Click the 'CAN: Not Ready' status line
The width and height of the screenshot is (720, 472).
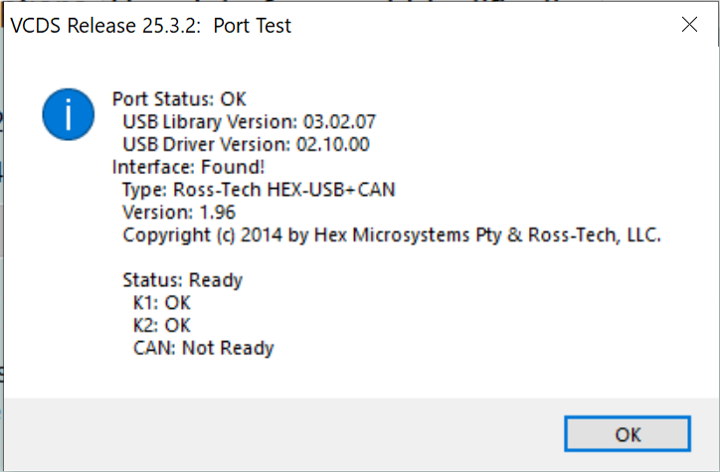tap(203, 348)
